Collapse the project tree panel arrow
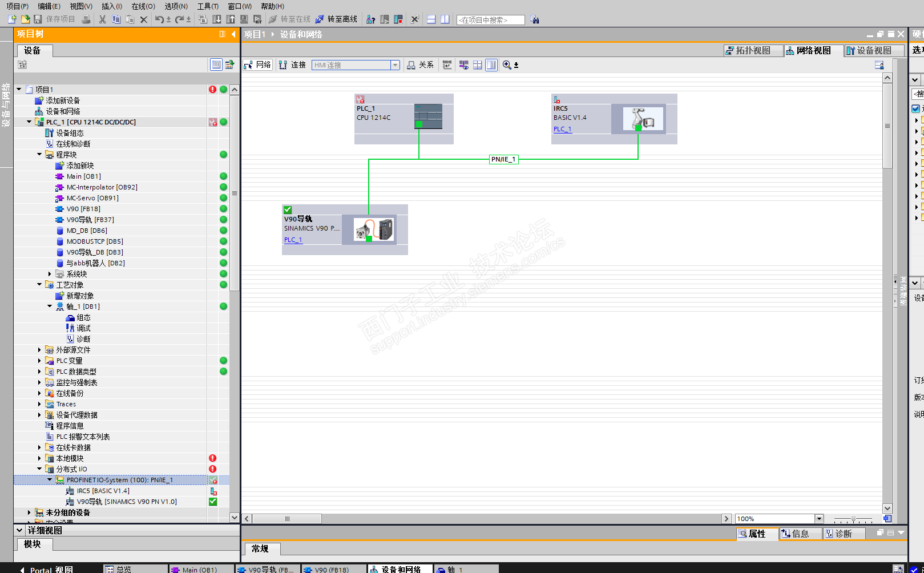 233,34
